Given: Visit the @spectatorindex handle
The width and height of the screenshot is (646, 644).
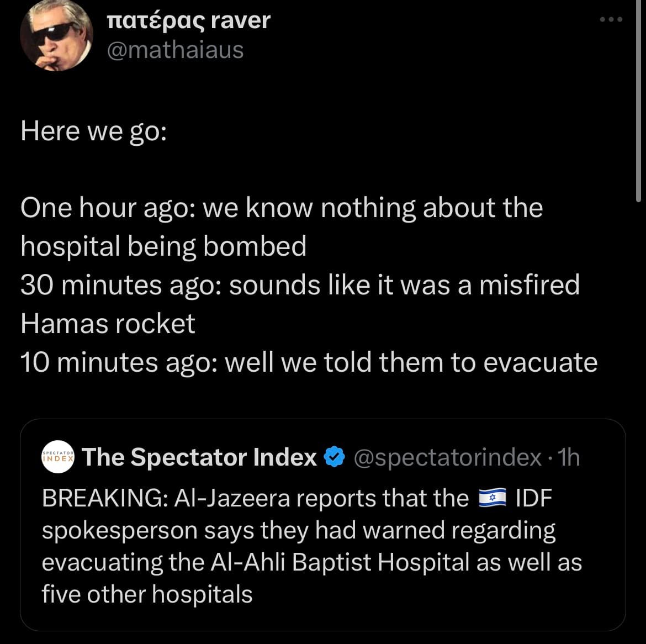Looking at the screenshot, I should (448, 457).
